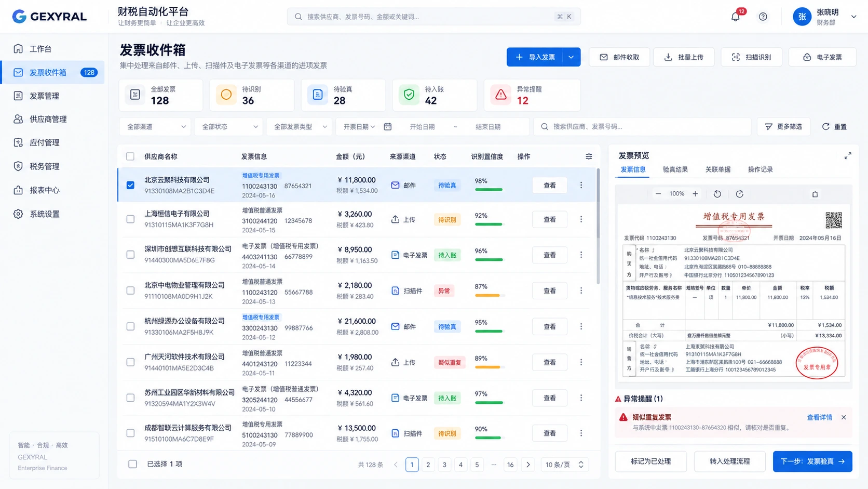Go to page 3 in pagination
868x489 pixels.
444,465
